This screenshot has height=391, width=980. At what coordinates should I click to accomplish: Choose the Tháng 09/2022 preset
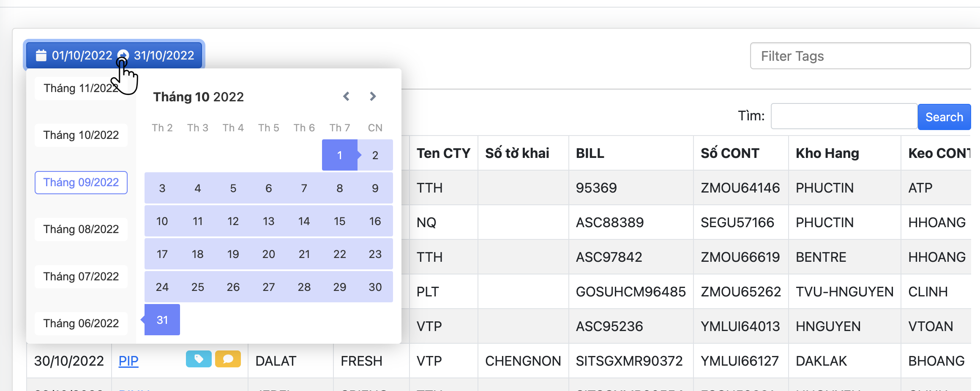tap(81, 182)
